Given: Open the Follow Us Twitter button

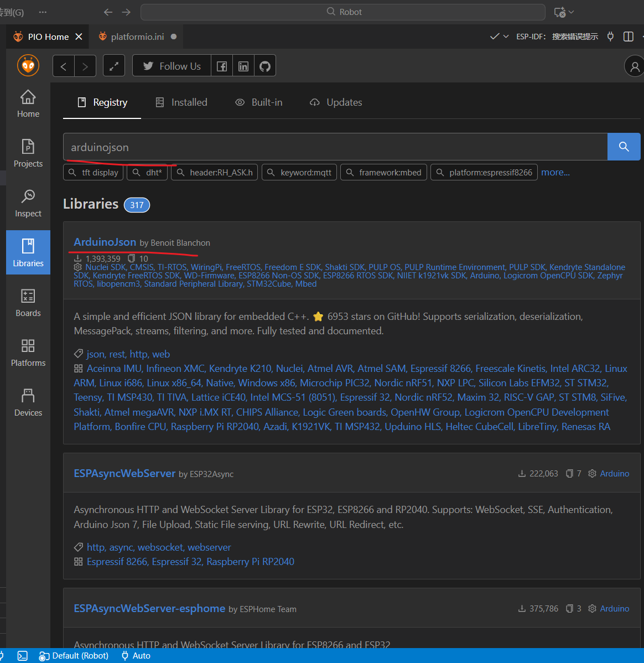Looking at the screenshot, I should [172, 66].
